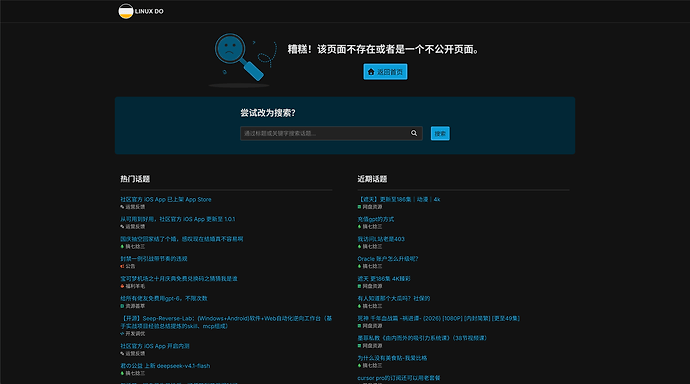Viewport: 690px width, 384px height.
Task: Click the 福利羊毛 category badge
Action: tap(132, 286)
